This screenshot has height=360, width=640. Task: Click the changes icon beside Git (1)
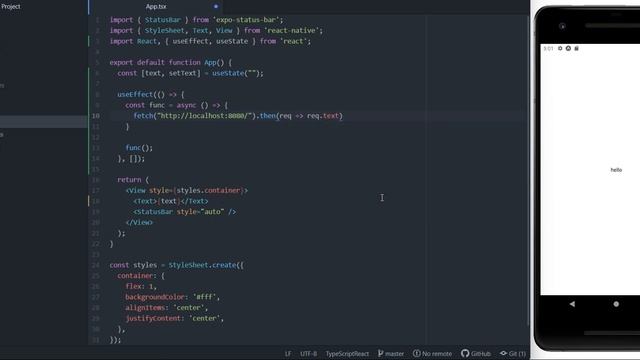503,353
